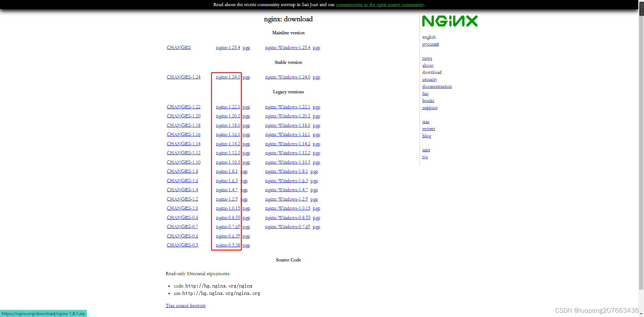
Task: Download nginx-1.14.2 source
Action: [228, 144]
